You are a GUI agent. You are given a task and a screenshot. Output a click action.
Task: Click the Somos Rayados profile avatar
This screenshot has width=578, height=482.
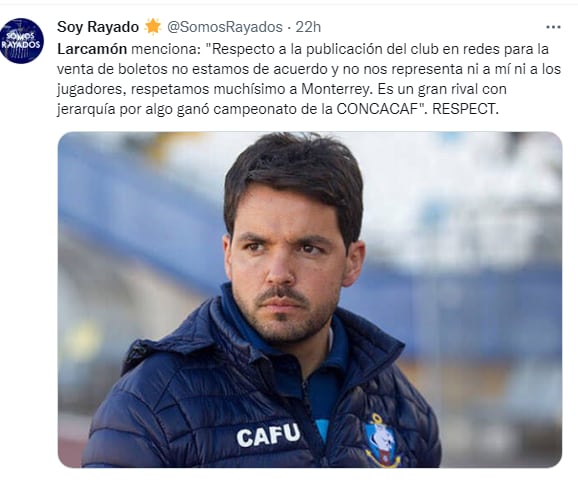(22, 41)
